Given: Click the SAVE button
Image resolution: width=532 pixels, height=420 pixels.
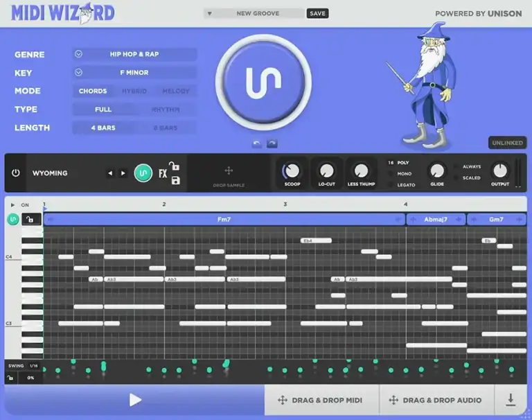Looking at the screenshot, I should tap(317, 14).
